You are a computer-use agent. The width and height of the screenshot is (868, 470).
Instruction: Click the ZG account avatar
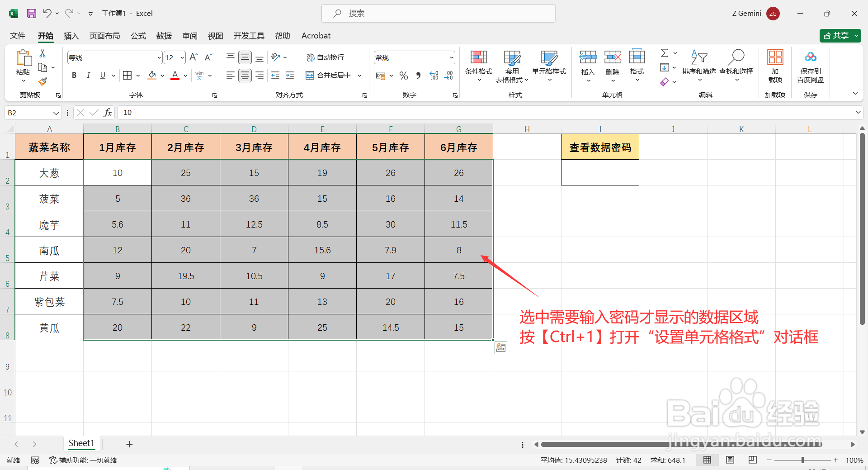(773, 14)
